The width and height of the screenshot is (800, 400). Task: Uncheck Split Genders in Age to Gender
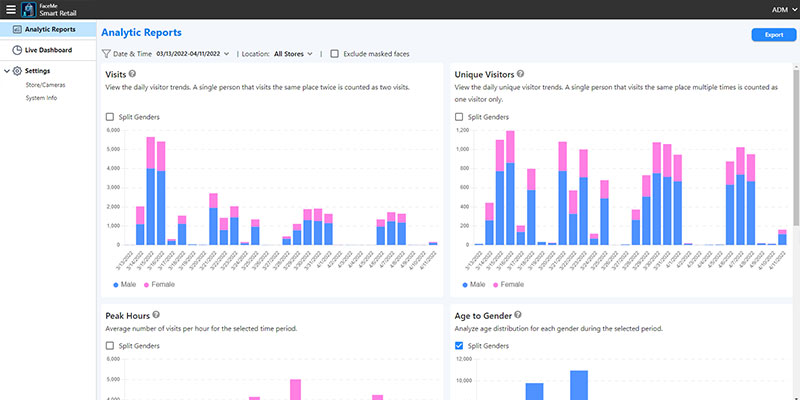[x=459, y=346]
